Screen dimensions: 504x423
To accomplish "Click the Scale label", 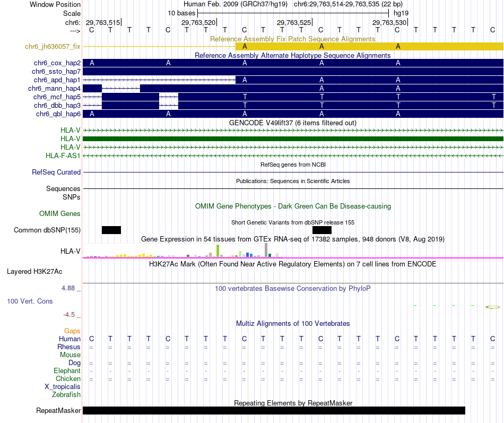I will [x=72, y=13].
